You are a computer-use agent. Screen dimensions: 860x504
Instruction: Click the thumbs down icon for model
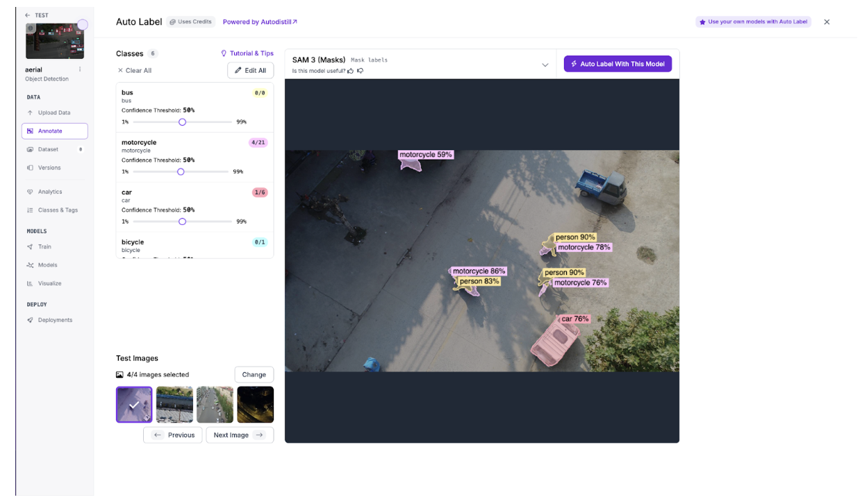click(x=360, y=71)
